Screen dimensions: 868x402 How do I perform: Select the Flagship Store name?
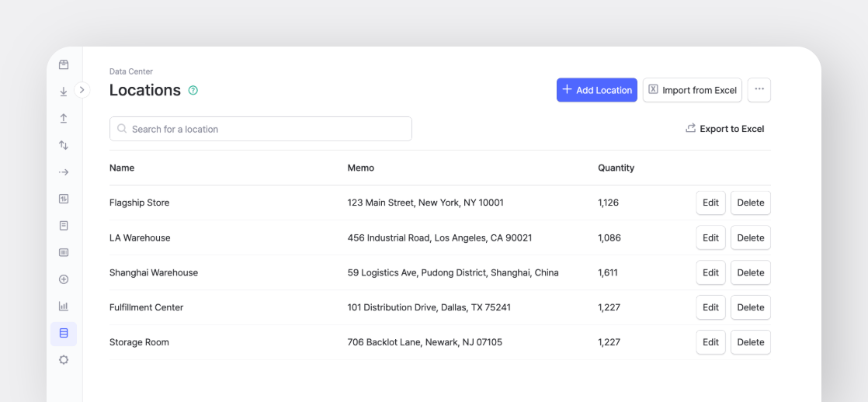140,203
